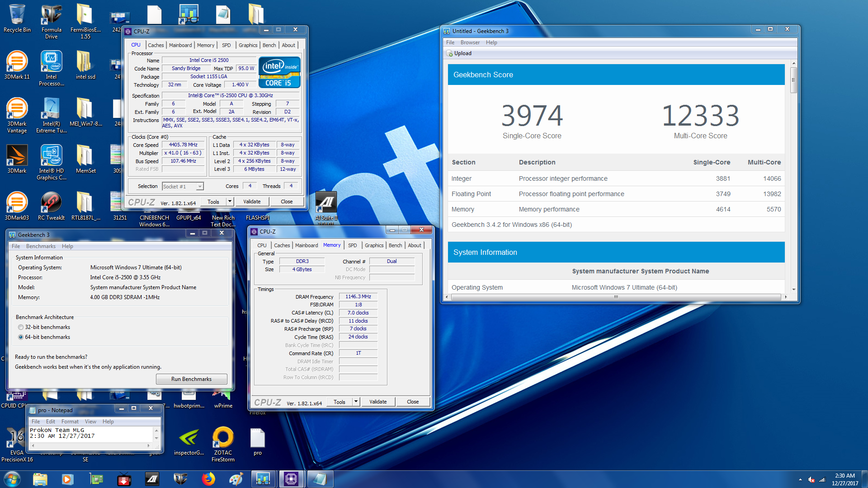Show hidden system tray icons arrow

pyautogui.click(x=800, y=479)
